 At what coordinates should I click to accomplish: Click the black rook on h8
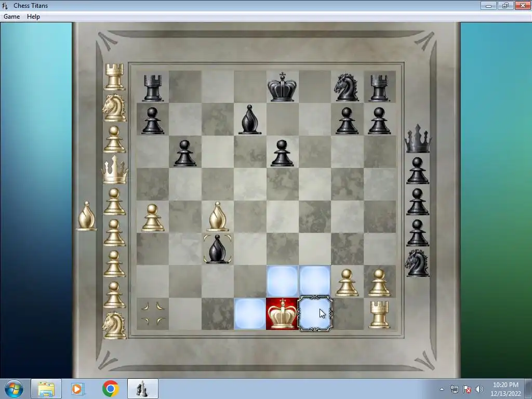[x=379, y=88]
